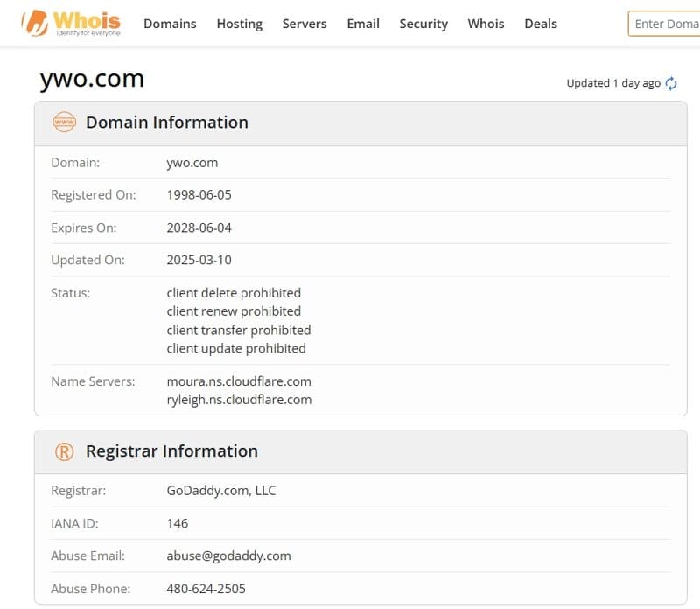Image resolution: width=700 pixels, height=609 pixels.
Task: Select name server ryleigh.ns.cloudflare.com
Action: click(239, 401)
